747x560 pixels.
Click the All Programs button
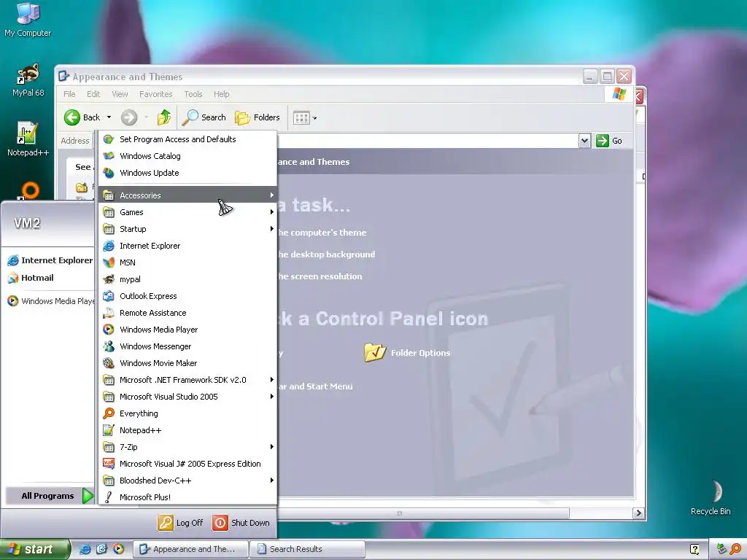coord(50,496)
